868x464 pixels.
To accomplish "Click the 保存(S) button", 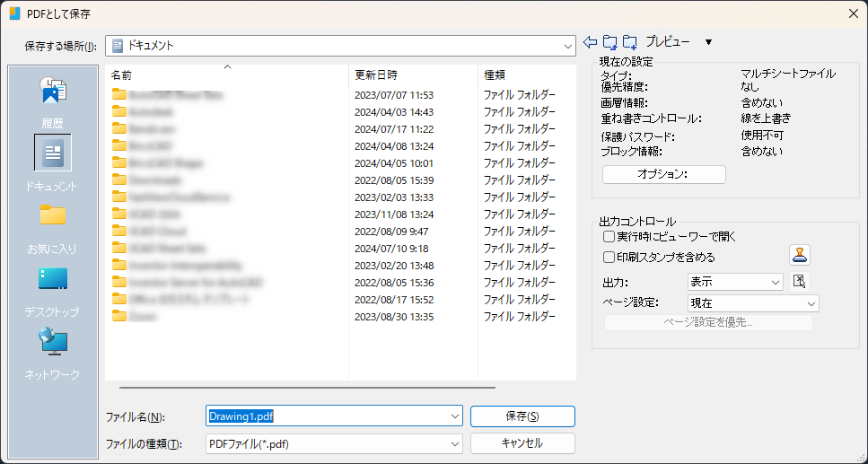I will pos(522,416).
